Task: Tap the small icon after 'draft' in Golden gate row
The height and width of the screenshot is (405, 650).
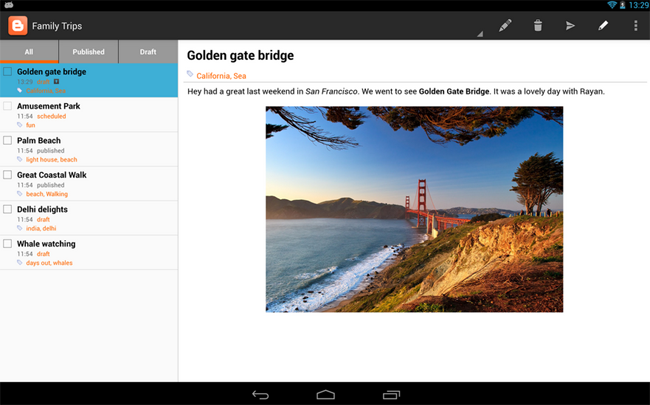Action: [x=56, y=82]
